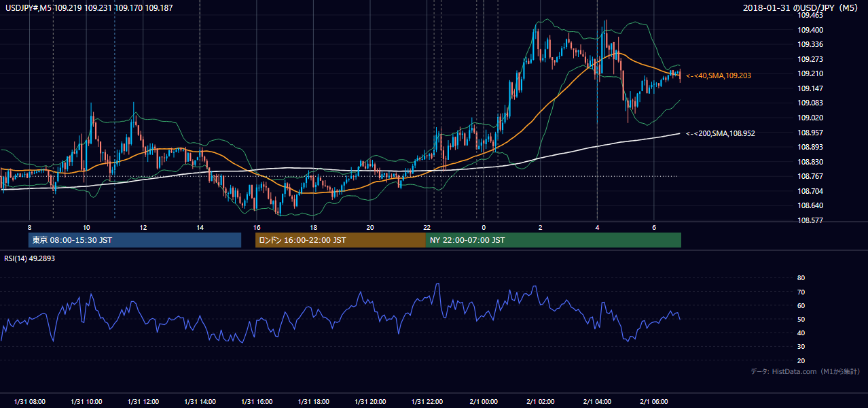This screenshot has width=868, height=408.
Task: Click the 40 SMA 109.203 label
Action: point(719,75)
